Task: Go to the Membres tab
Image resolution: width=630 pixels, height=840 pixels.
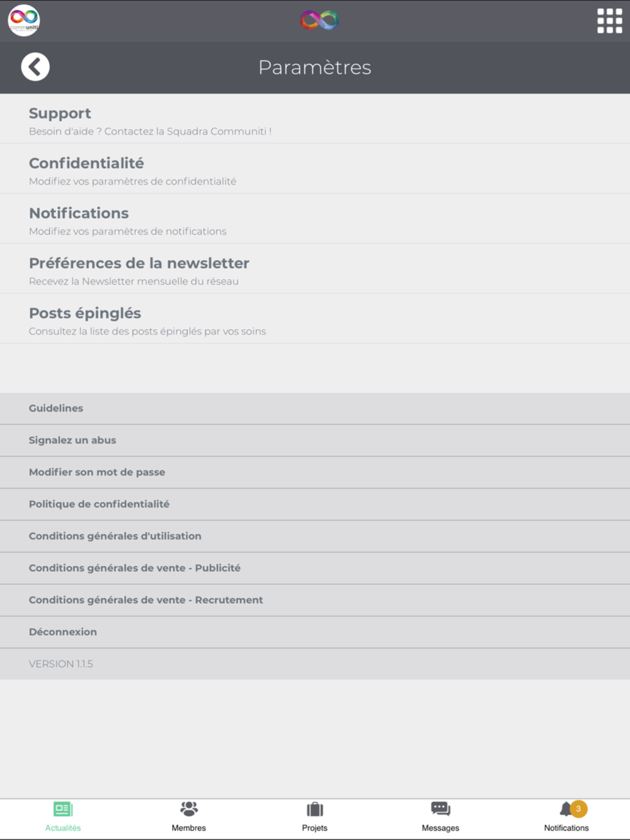Action: [x=189, y=817]
